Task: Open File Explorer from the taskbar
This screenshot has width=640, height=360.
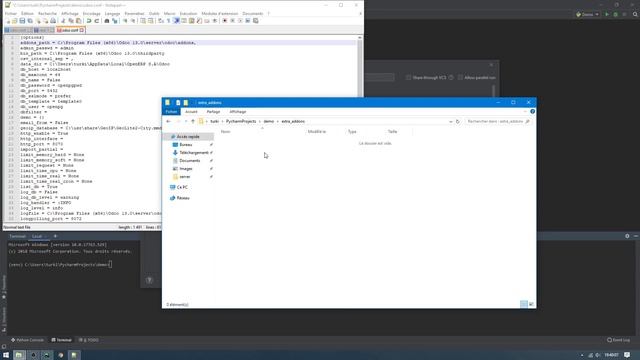Action: (19, 355)
